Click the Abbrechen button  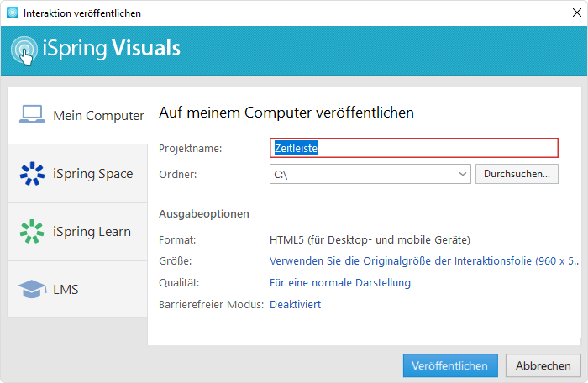[543, 365]
